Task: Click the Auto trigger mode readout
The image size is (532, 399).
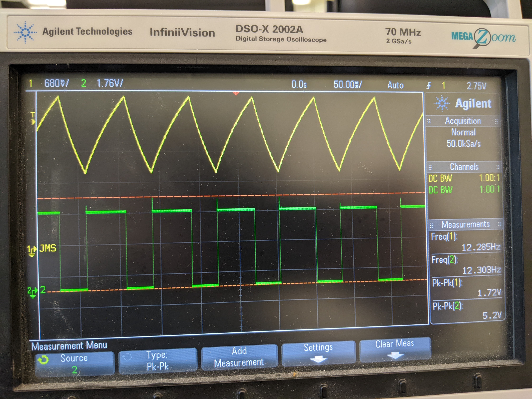Action: pos(395,85)
